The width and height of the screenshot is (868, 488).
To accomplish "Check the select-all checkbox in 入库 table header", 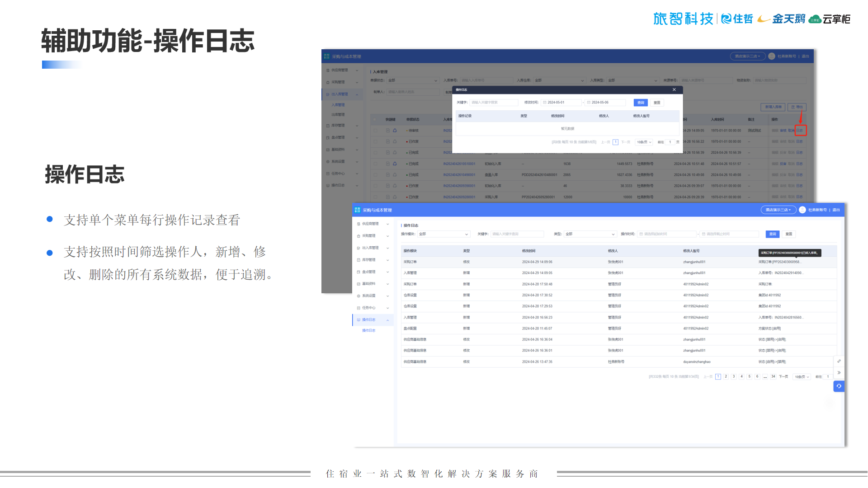I will tap(375, 120).
